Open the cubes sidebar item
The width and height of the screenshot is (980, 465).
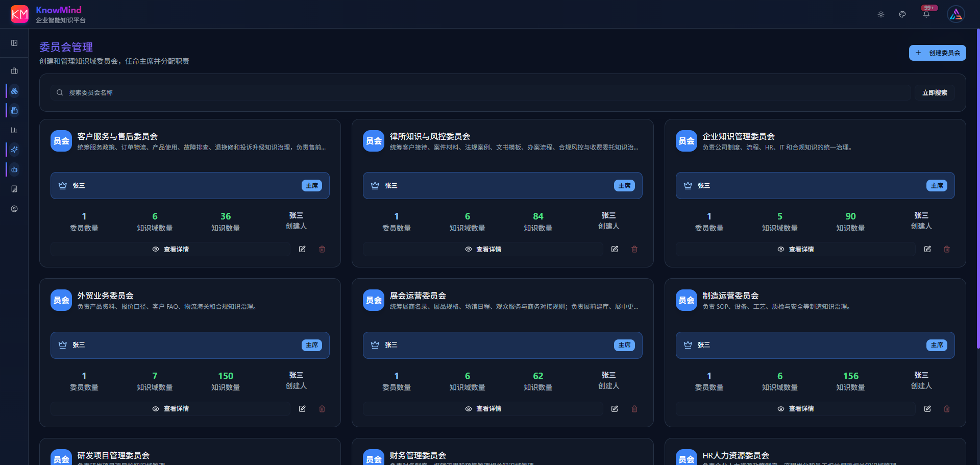(14, 91)
